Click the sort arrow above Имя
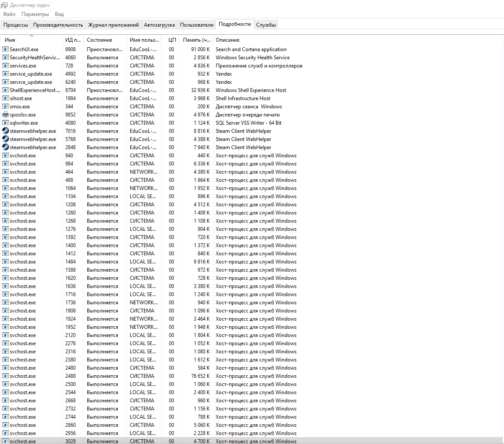This screenshot has height=444, width=504. [x=31, y=36]
